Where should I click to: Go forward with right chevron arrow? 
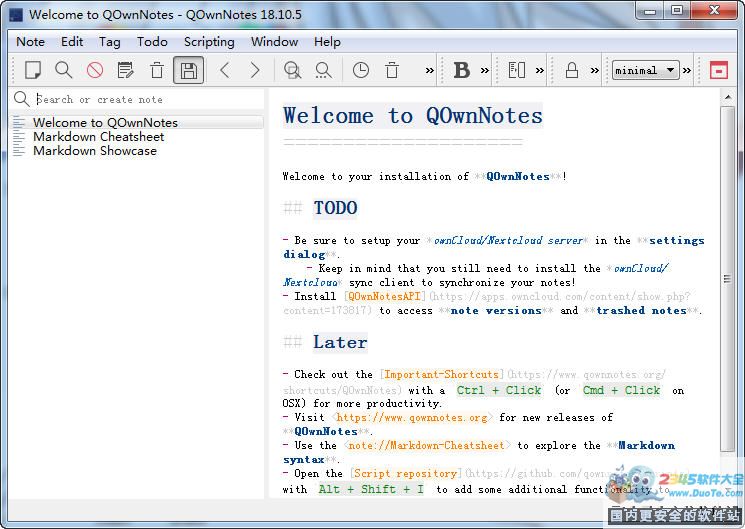255,70
